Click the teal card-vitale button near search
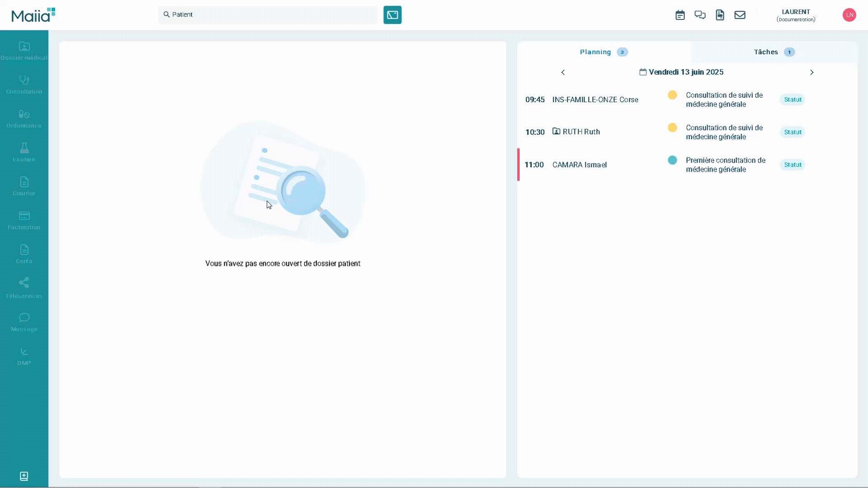The height and width of the screenshot is (488, 868). 392,15
